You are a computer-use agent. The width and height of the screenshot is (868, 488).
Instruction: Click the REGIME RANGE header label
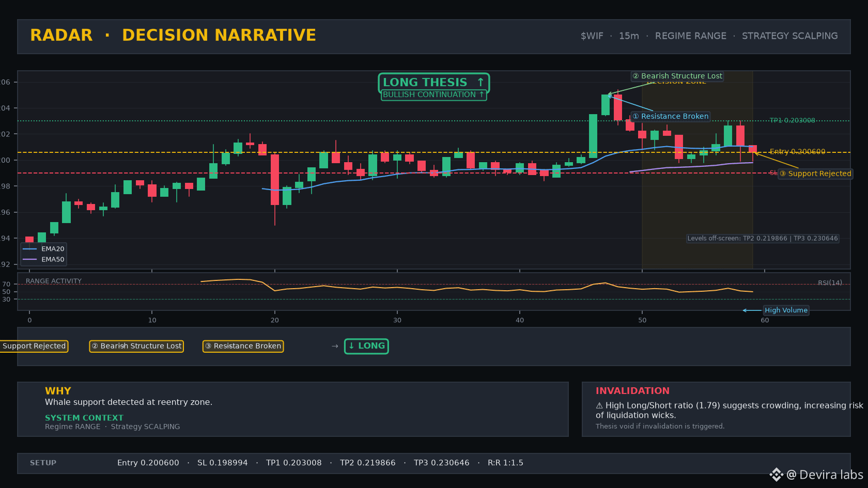[691, 36]
